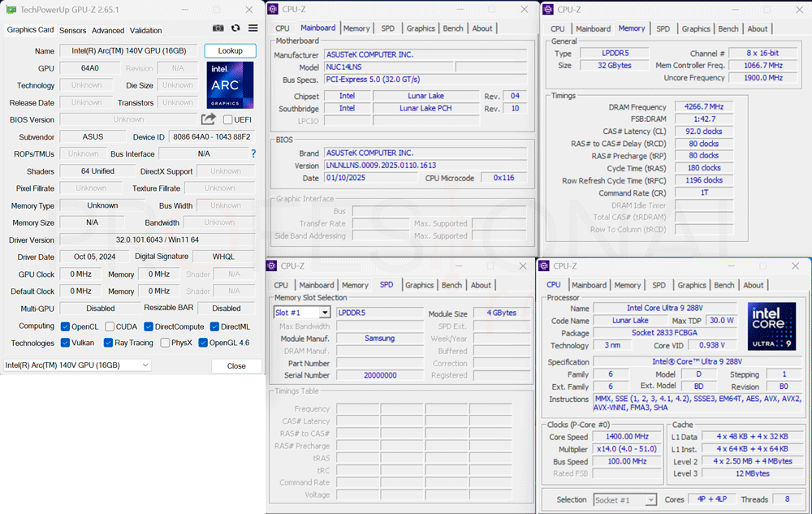Click the Code Name Lunar Lake value

click(x=630, y=321)
